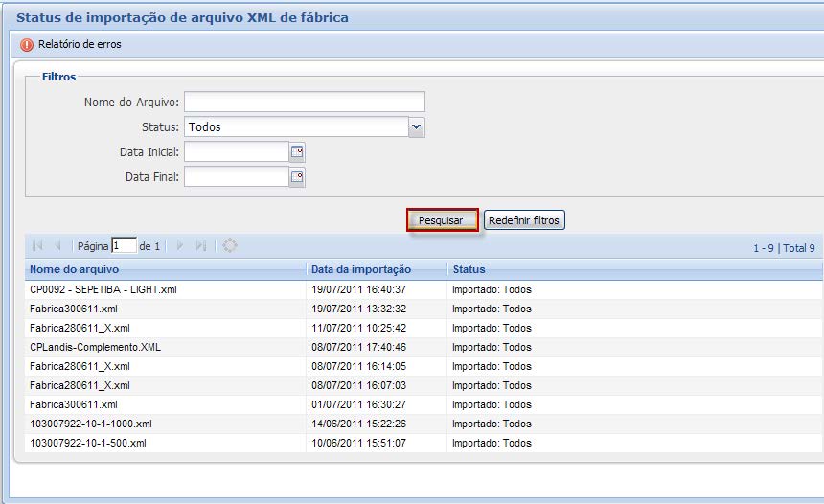Focus the Nome do Arquivo text field
This screenshot has height=504, width=824.
304,102
